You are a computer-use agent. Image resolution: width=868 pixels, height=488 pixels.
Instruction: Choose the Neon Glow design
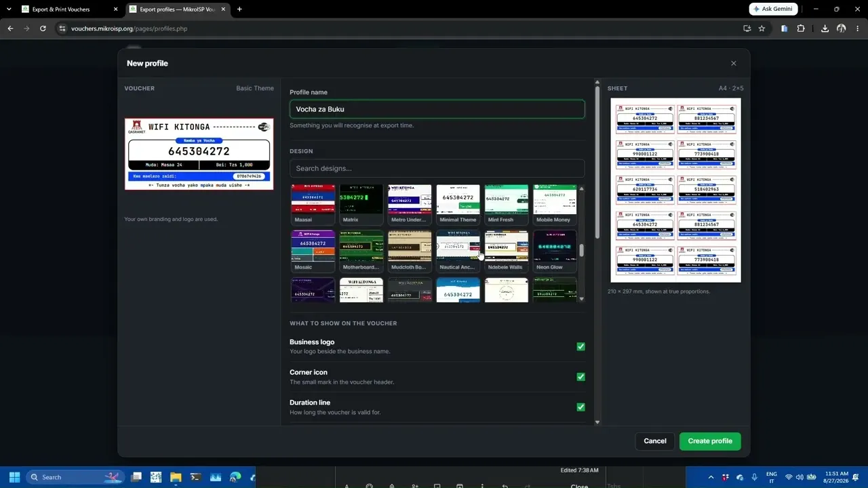click(x=555, y=251)
